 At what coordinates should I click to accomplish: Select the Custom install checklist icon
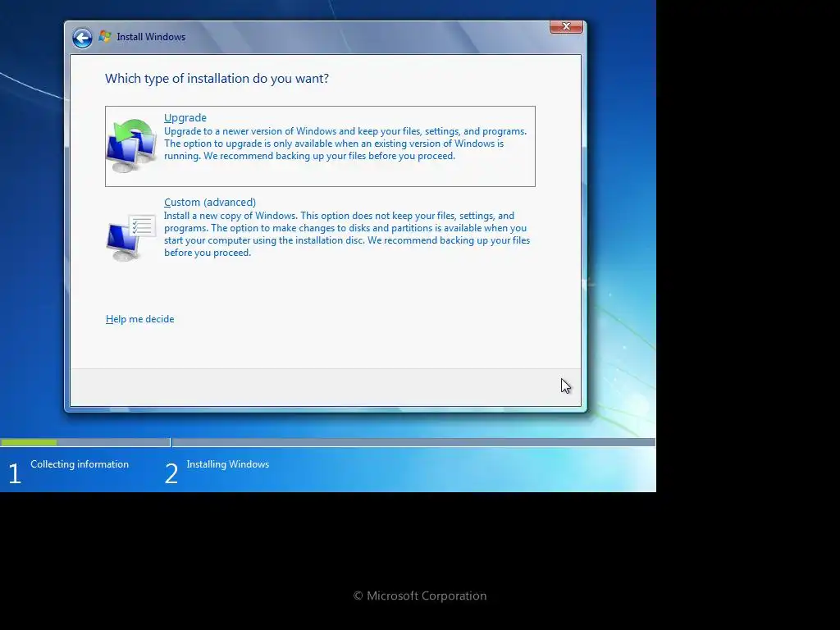(x=132, y=237)
